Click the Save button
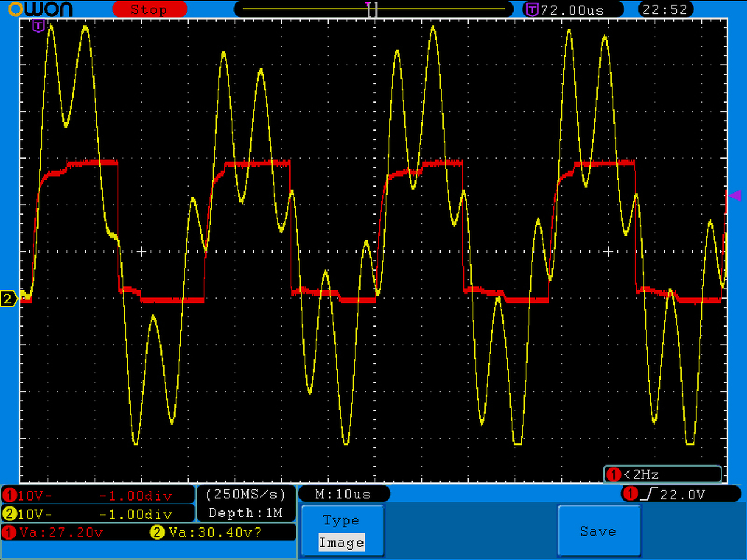Screen dimensions: 747x560 pos(599,530)
